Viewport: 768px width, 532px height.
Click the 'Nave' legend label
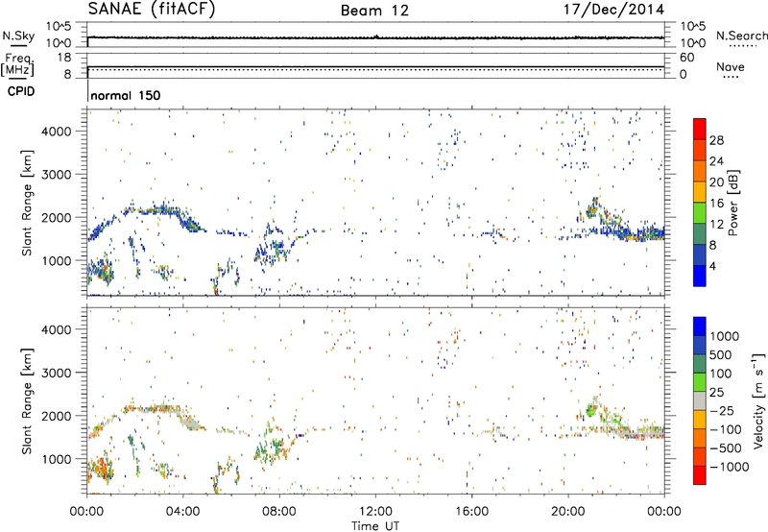coord(731,67)
